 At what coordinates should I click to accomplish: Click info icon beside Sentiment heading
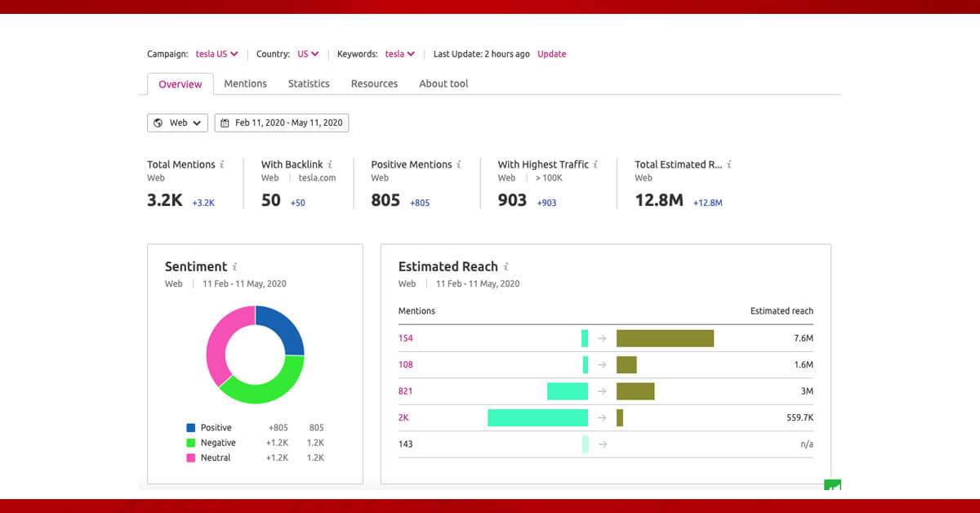click(234, 266)
